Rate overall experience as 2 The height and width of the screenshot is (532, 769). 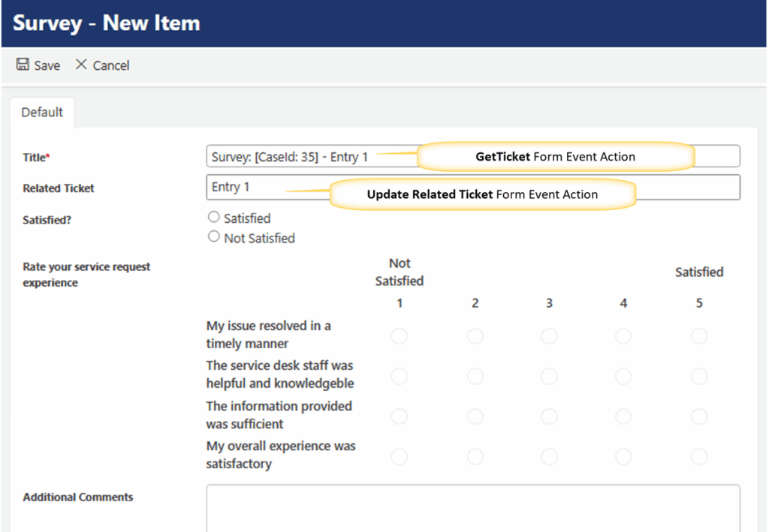475,456
